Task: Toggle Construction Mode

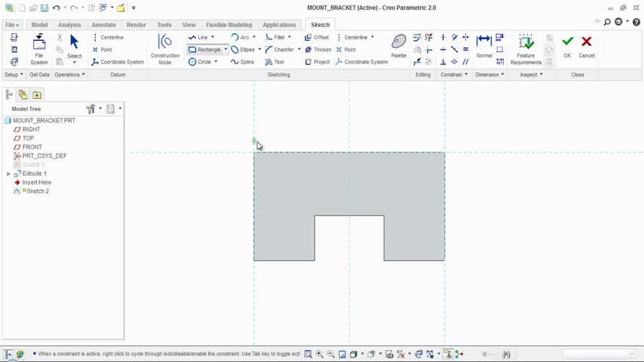Action: pyautogui.click(x=164, y=49)
